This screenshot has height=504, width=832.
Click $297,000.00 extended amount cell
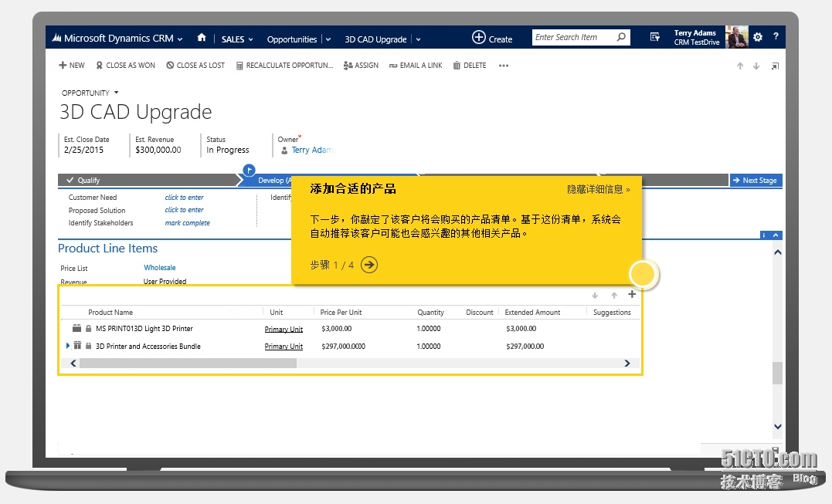tap(525, 346)
